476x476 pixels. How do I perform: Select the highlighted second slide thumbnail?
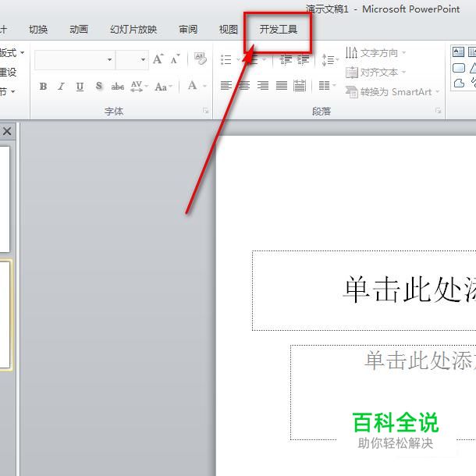tap(5, 314)
